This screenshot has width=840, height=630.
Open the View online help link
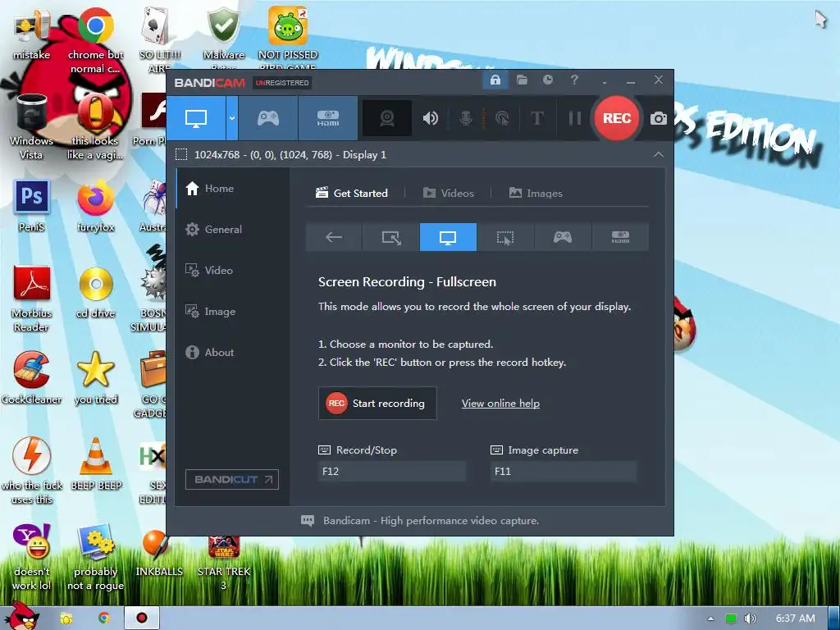(500, 404)
